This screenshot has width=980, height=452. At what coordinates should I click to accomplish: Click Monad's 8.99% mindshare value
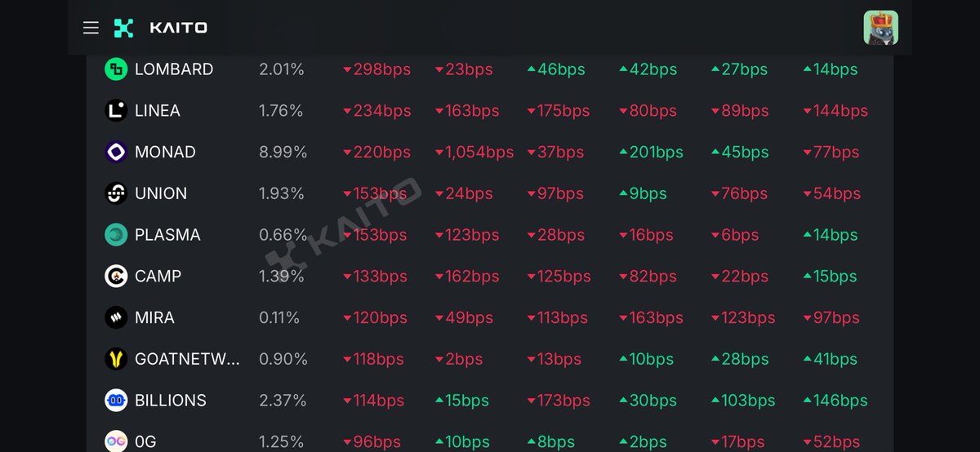[x=283, y=152]
